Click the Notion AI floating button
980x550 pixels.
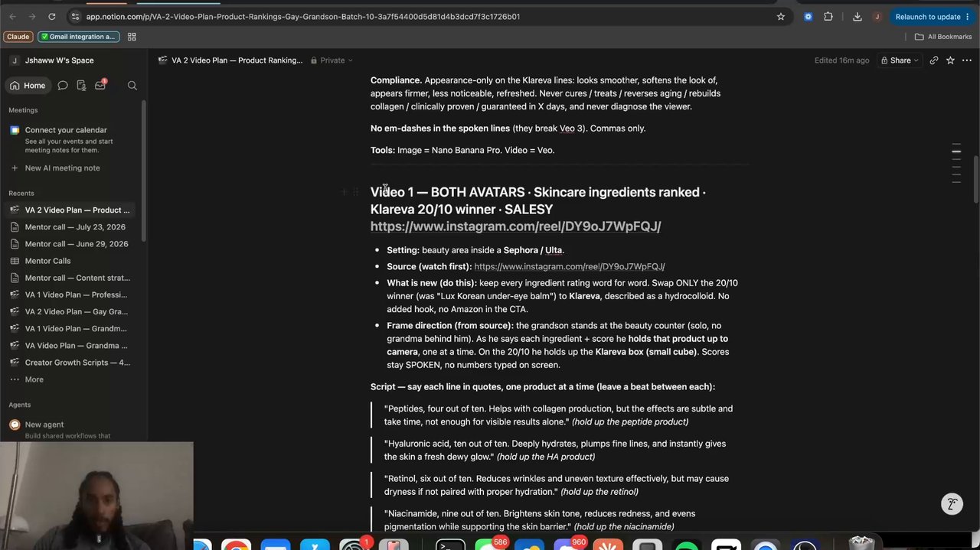click(x=952, y=504)
